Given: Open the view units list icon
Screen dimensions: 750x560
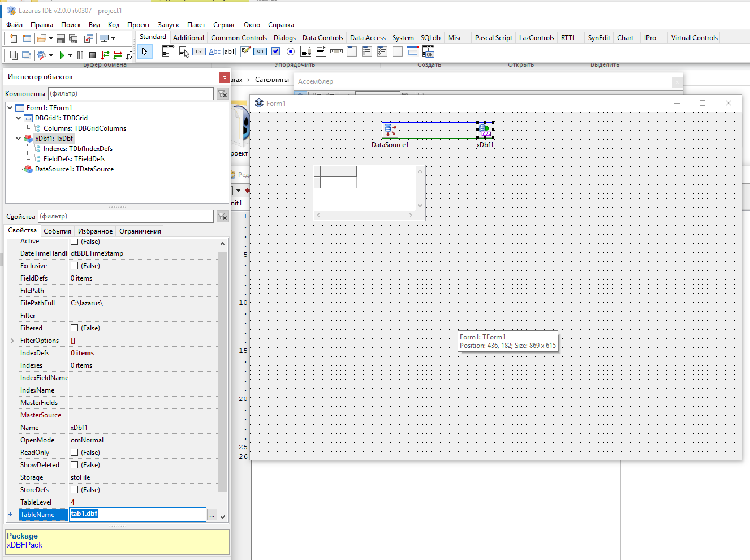Looking at the screenshot, I should click(14, 55).
